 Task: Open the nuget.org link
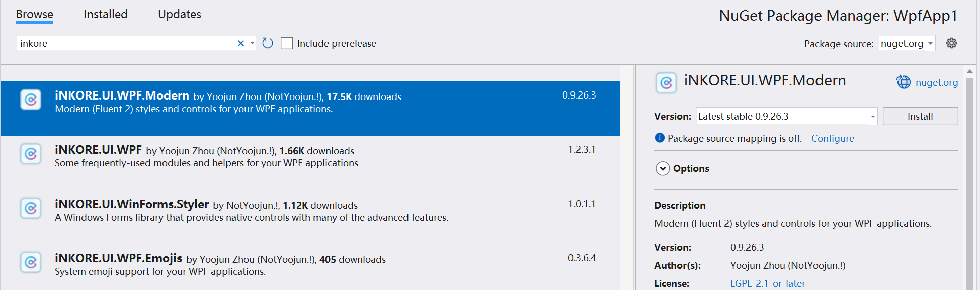click(937, 82)
